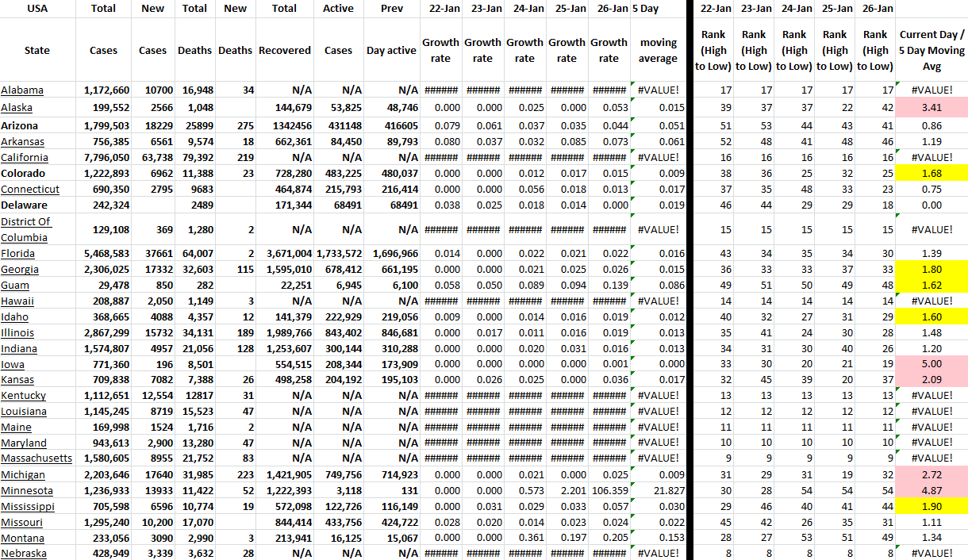Select the yellow 1.68 cell for Colorado
The image size is (968, 560).
coord(932,174)
